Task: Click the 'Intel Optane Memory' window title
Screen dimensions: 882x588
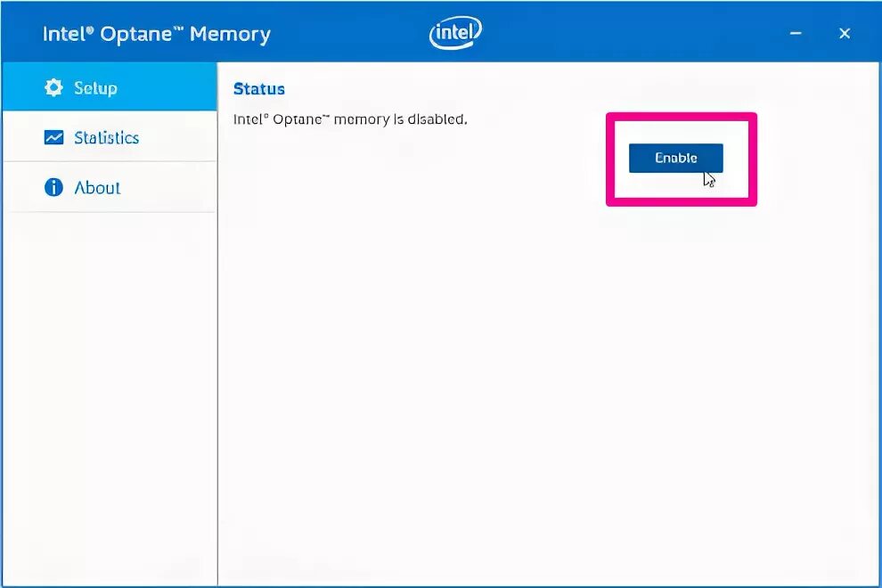Action: [156, 34]
